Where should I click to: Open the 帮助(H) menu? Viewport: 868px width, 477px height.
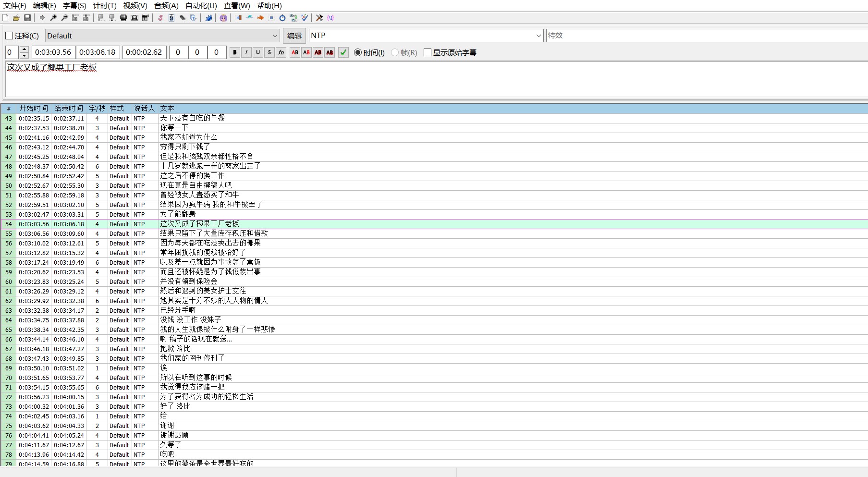pos(269,6)
